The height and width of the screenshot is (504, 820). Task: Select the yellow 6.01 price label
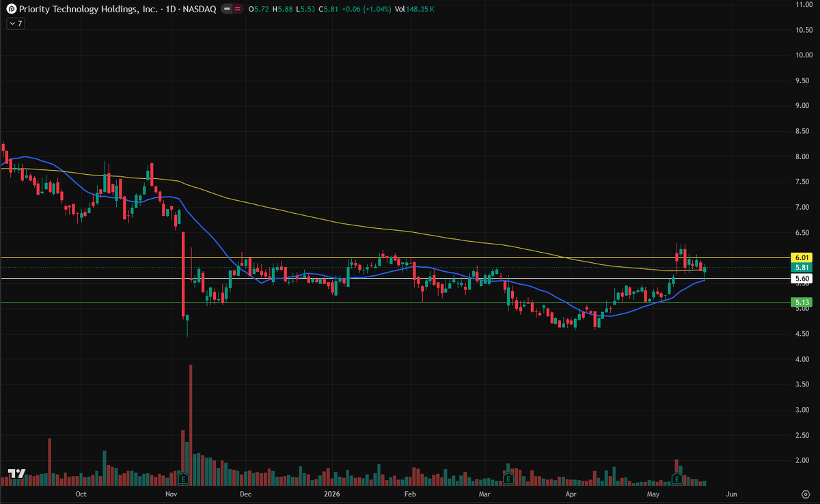[802, 257]
